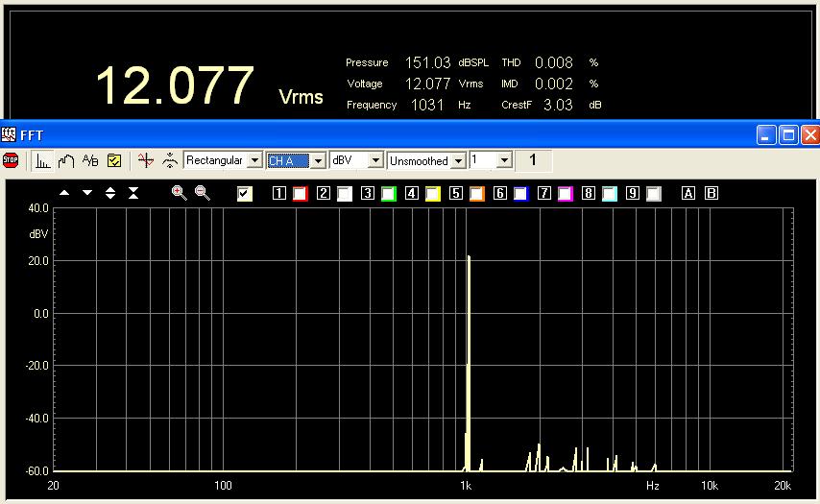Click the zoom out magnifier

203,193
